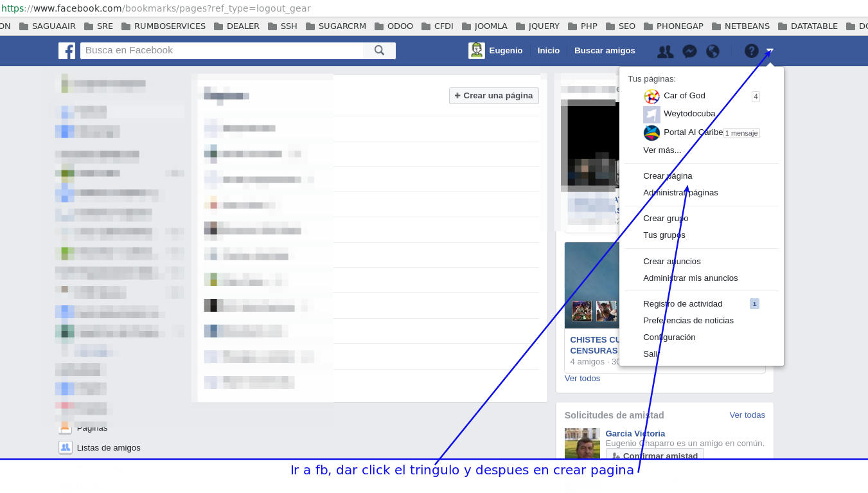Image resolution: width=868 pixels, height=493 pixels.
Task: Open PHONEGAP bookmarks folder
Action: 673,26
